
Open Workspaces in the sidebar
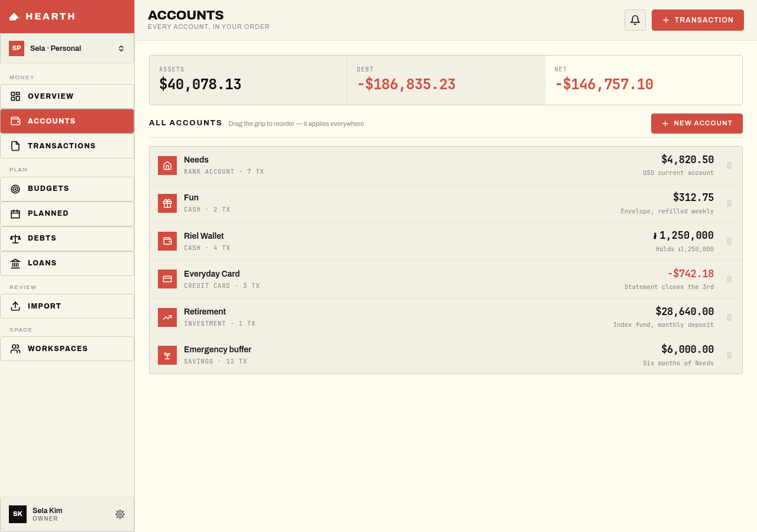coord(67,349)
